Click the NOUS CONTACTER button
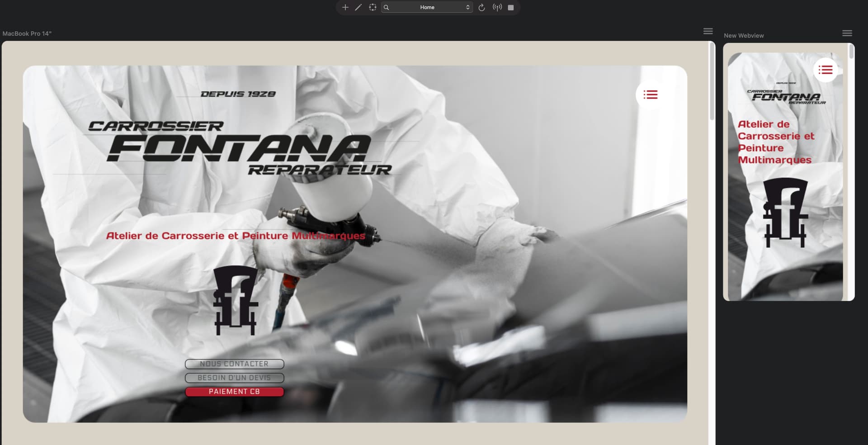 pyautogui.click(x=234, y=364)
